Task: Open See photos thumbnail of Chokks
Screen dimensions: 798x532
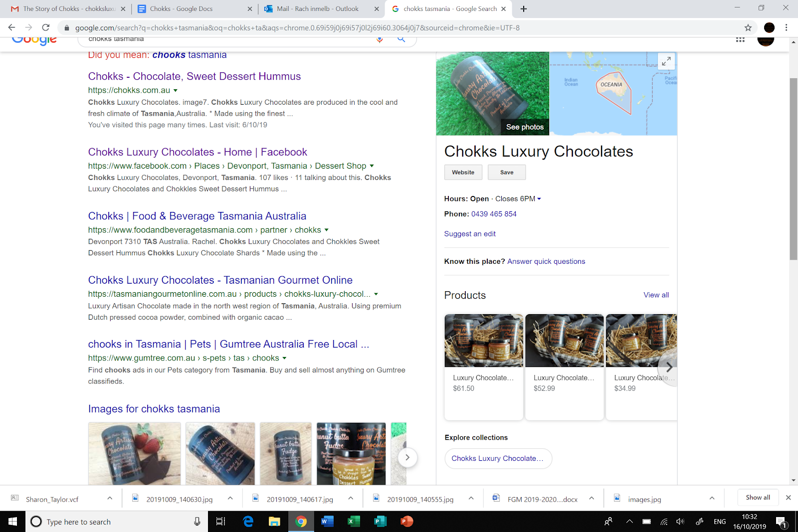Action: click(x=493, y=93)
